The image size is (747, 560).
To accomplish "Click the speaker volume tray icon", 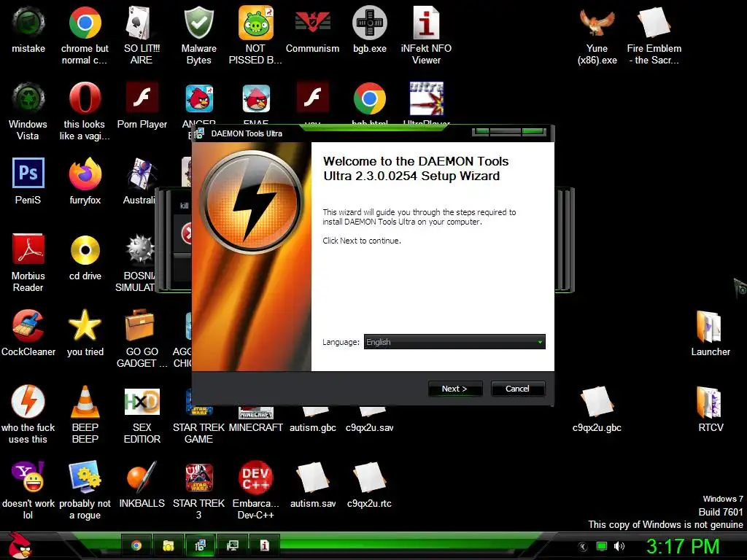I will 619,546.
